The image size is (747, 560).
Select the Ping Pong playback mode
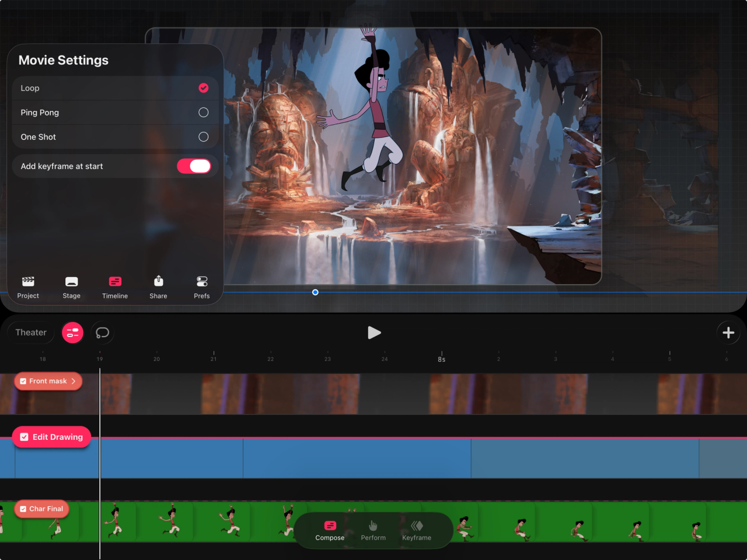[203, 112]
